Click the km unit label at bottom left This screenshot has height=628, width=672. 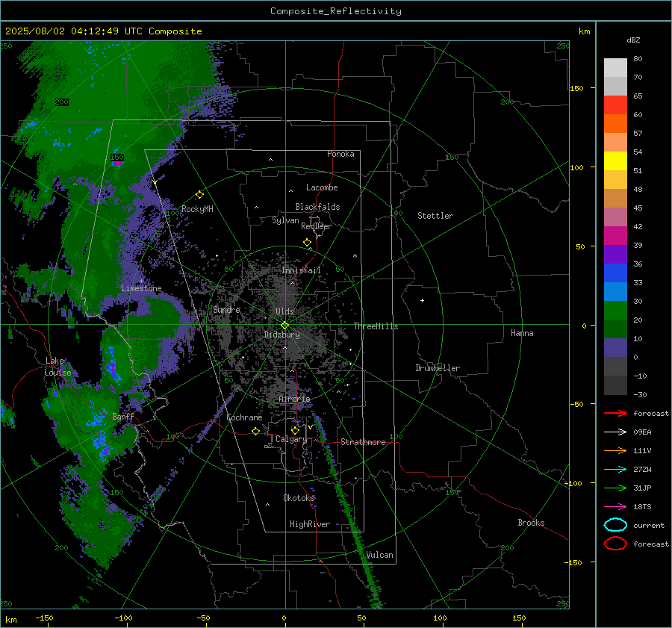[10, 620]
